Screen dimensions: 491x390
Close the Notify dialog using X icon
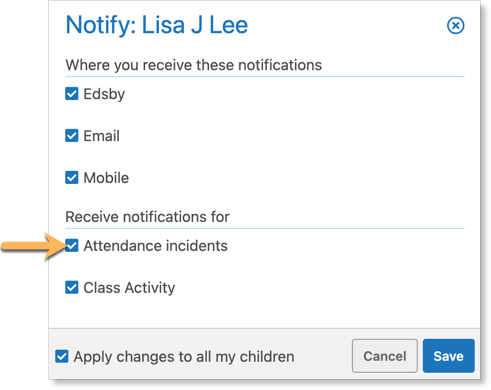click(455, 25)
